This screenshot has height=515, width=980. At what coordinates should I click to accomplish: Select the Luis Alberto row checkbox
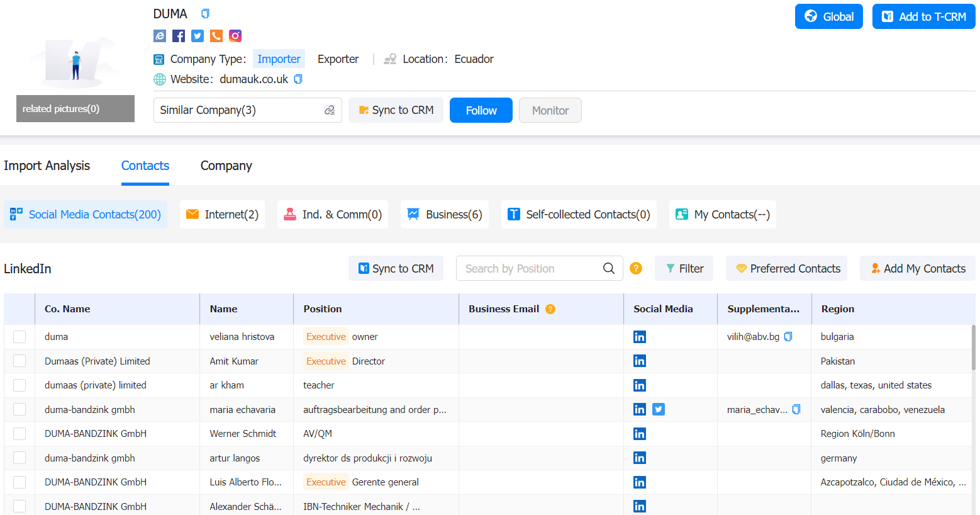pos(19,482)
